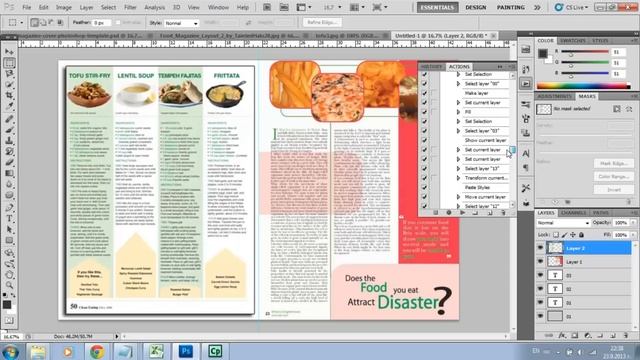Open the layer Opacity slider arrow
The height and width of the screenshot is (360, 640).
pos(633,223)
